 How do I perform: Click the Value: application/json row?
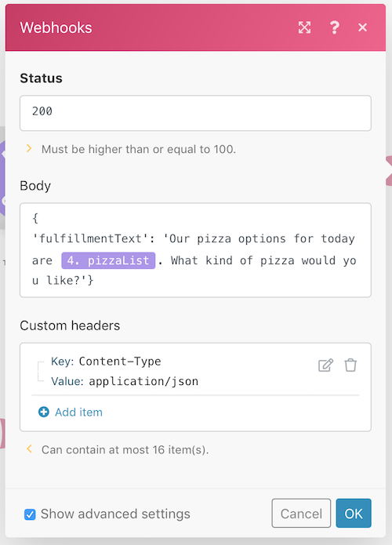(x=125, y=381)
